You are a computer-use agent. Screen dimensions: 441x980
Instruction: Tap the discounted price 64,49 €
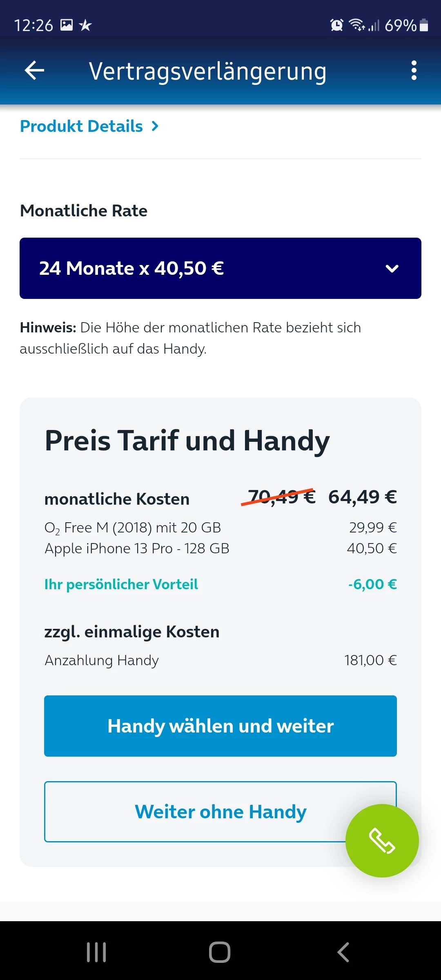362,497
